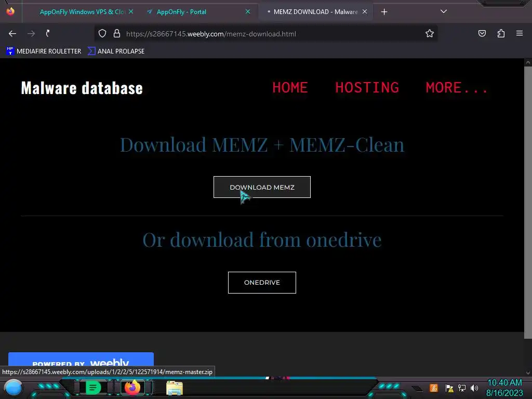Screen dimensions: 532x399
Task: Click the DOWNLOAD MEMZ button
Action: (x=262, y=187)
